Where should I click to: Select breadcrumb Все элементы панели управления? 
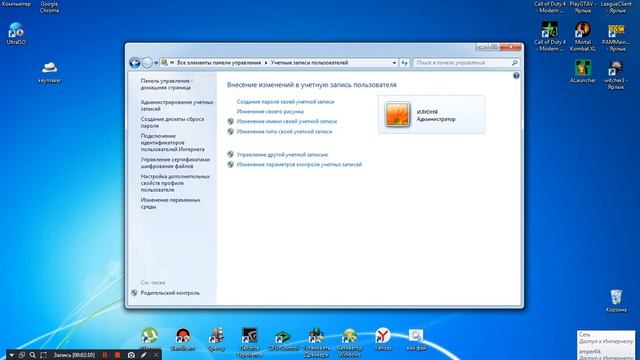click(x=219, y=63)
